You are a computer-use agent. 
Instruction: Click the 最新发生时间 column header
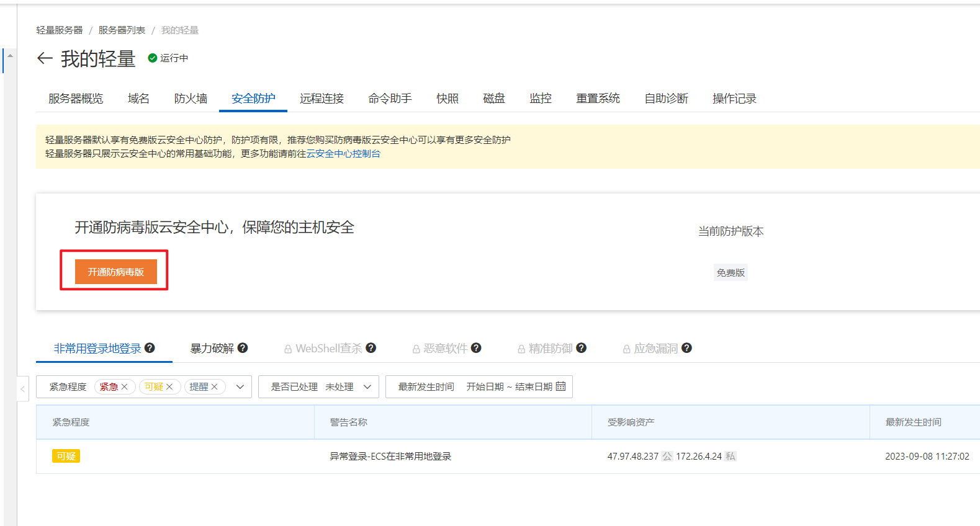(x=914, y=422)
